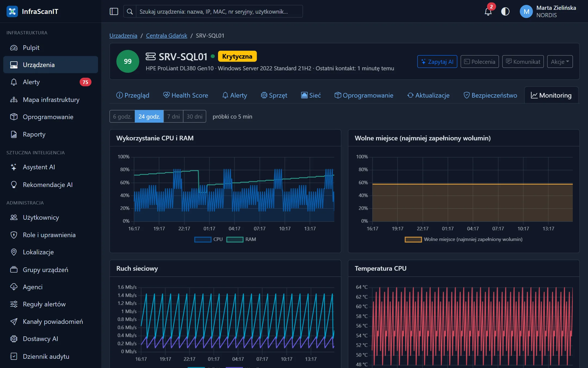Toggle RAM series legend swatch
This screenshot has height=368, width=588.
pos(235,239)
